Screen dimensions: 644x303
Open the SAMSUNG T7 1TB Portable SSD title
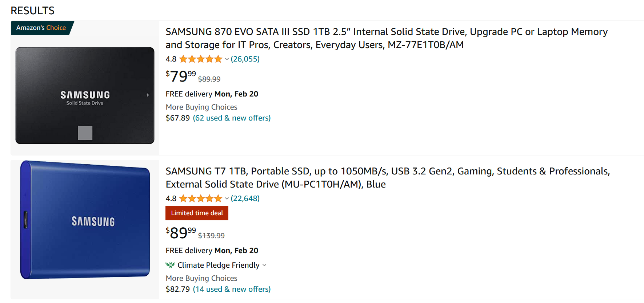coord(388,178)
